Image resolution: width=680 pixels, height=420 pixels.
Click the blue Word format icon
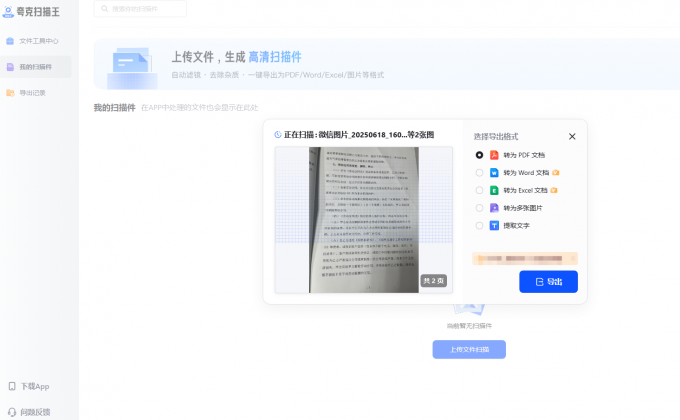(494, 173)
